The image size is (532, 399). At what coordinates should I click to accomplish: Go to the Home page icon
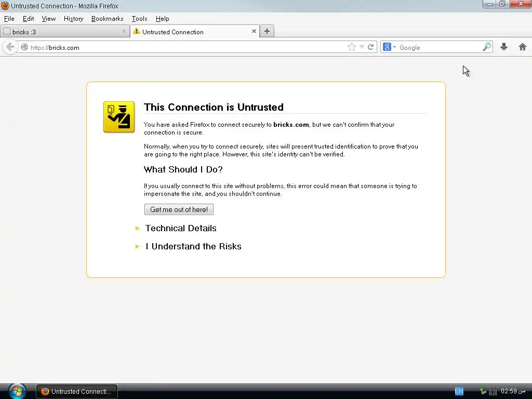pos(523,47)
